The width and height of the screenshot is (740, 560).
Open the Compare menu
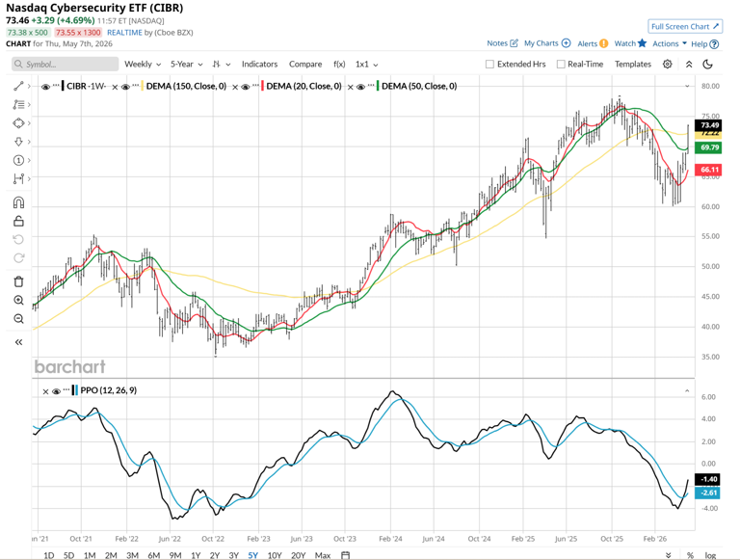pyautogui.click(x=305, y=65)
